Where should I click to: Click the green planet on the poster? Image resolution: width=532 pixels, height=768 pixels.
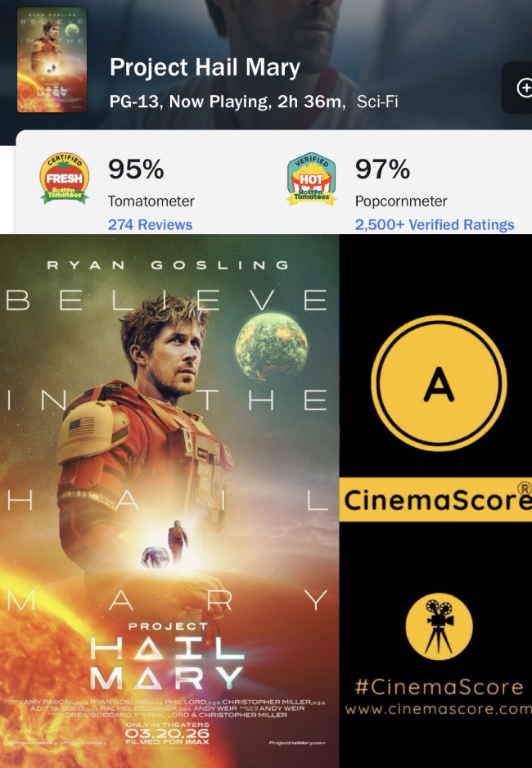[x=272, y=347]
